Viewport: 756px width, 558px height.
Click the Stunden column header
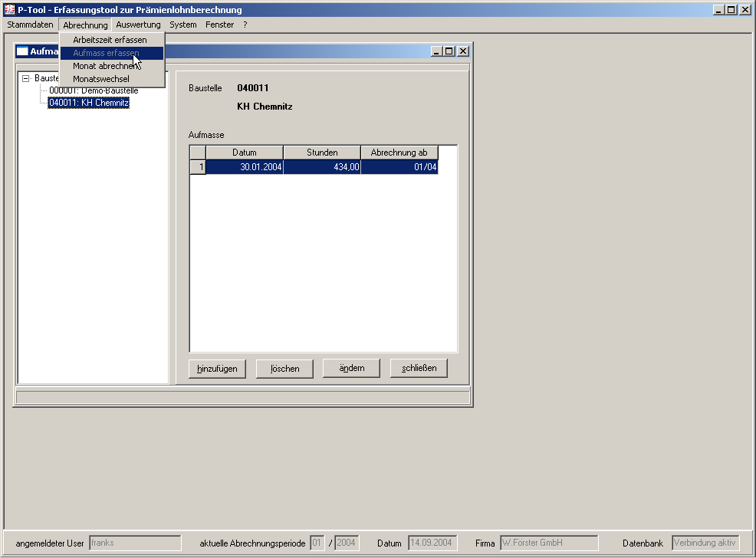coord(322,153)
